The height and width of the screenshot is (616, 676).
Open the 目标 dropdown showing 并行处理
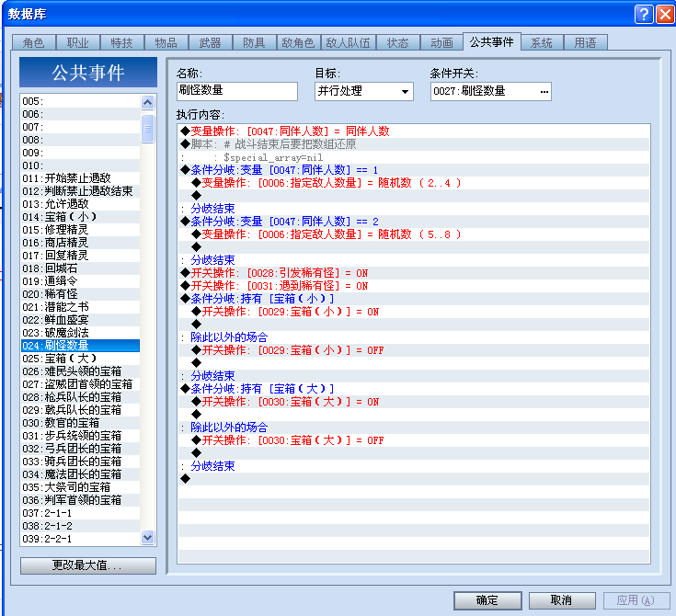tap(364, 91)
